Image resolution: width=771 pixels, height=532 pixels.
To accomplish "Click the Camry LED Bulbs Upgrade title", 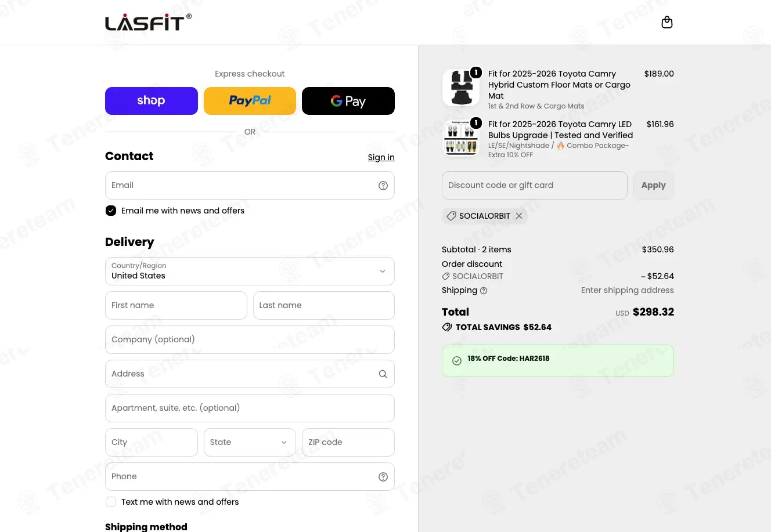I will (561, 130).
